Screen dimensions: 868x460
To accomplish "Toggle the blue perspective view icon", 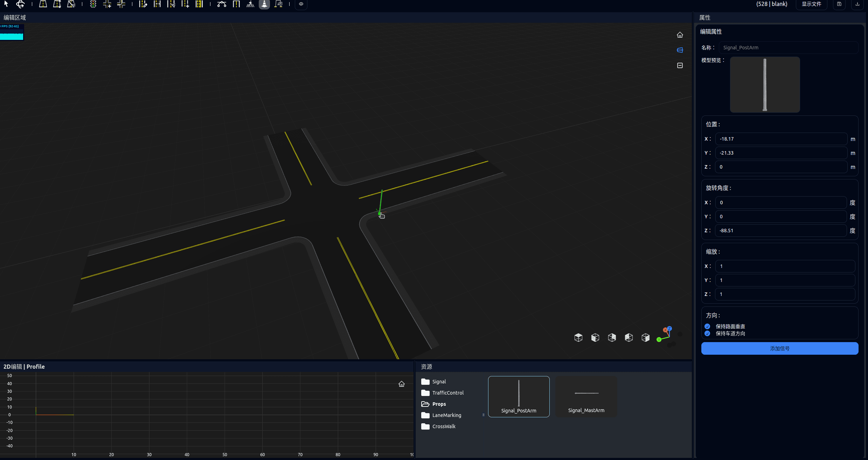I will coord(680,50).
